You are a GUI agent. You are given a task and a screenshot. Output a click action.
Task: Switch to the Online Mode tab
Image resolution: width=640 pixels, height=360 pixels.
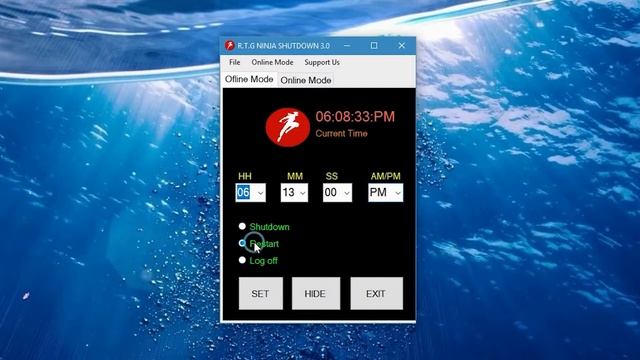tap(306, 80)
